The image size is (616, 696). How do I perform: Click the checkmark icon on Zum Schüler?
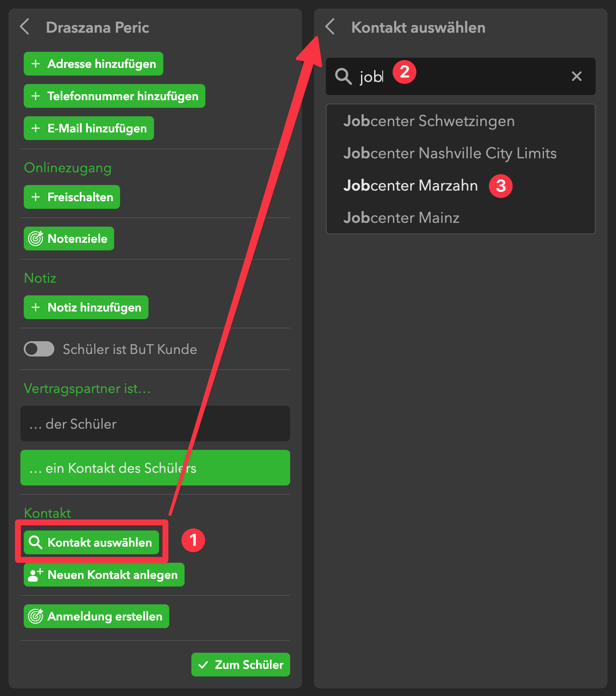(203, 665)
